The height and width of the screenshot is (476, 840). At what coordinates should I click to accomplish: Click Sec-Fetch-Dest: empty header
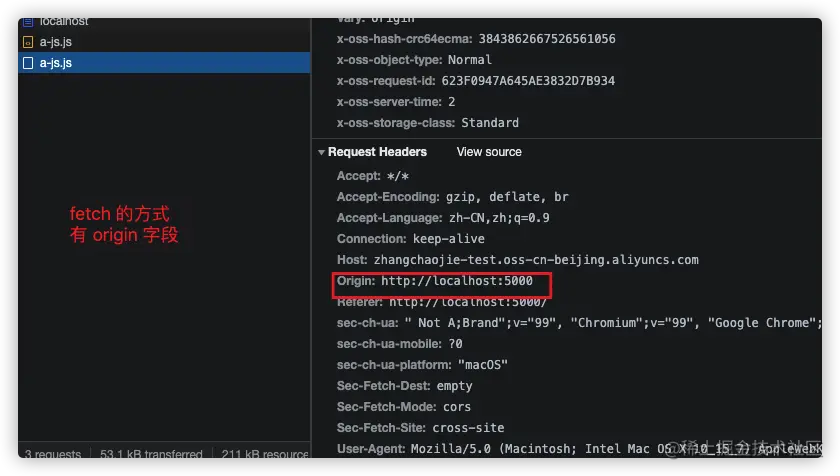pos(404,386)
